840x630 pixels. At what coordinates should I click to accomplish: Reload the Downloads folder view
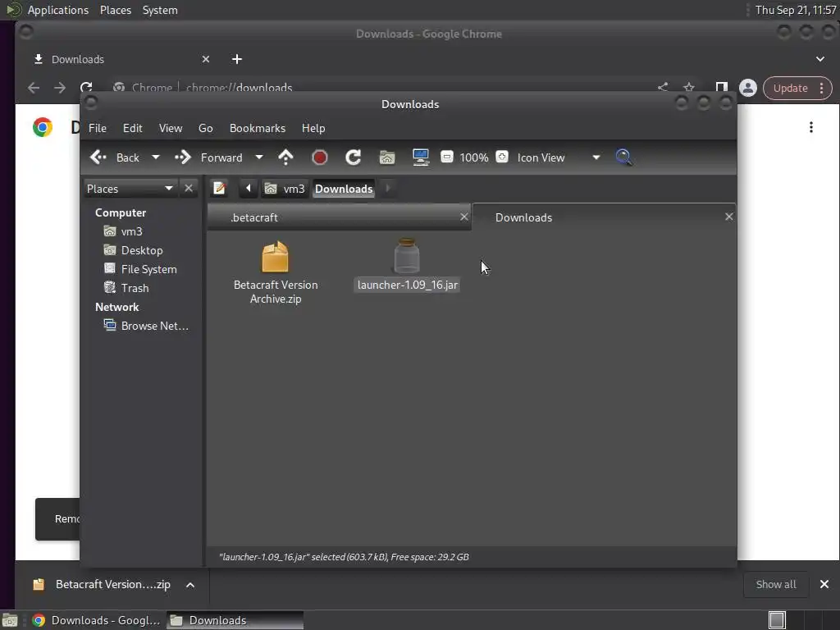click(353, 157)
